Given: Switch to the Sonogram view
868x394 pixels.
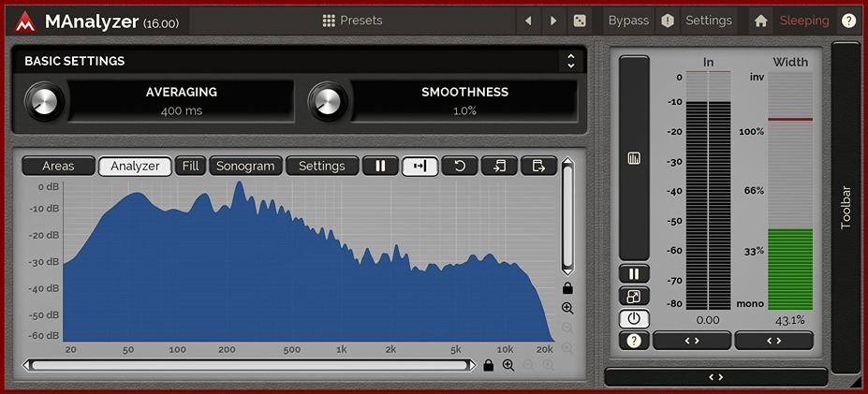Looking at the screenshot, I should [245, 166].
